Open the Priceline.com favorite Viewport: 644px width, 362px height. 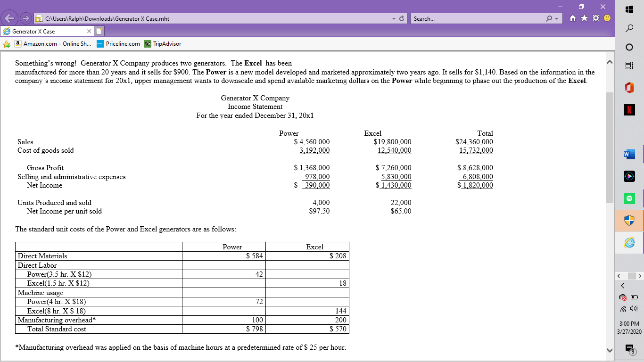click(118, 44)
